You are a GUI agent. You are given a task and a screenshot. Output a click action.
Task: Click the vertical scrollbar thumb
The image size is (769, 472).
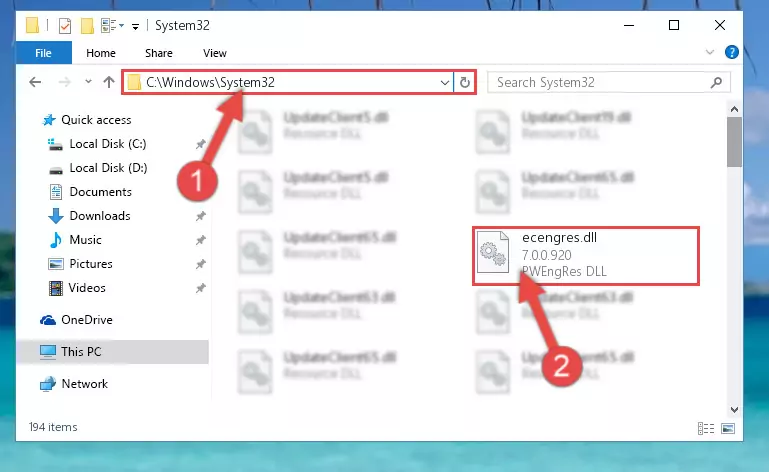[734, 142]
